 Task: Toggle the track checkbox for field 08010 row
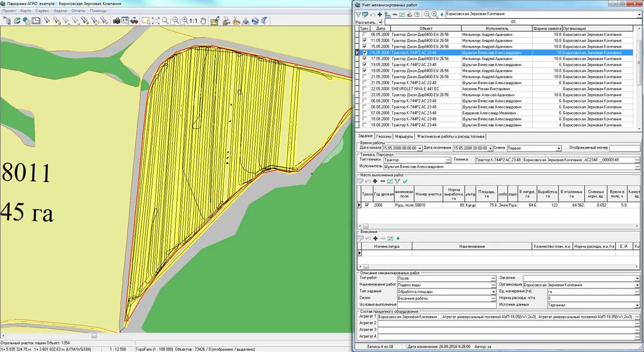point(367,205)
